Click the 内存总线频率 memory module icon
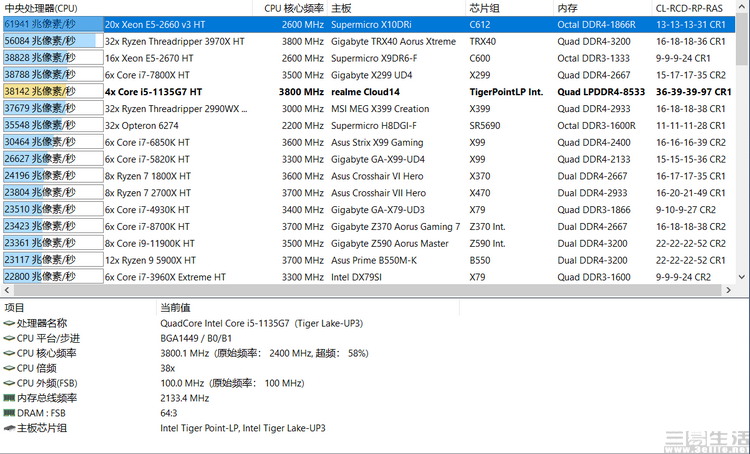Viewport: 750px width, 454px height. pos(9,398)
